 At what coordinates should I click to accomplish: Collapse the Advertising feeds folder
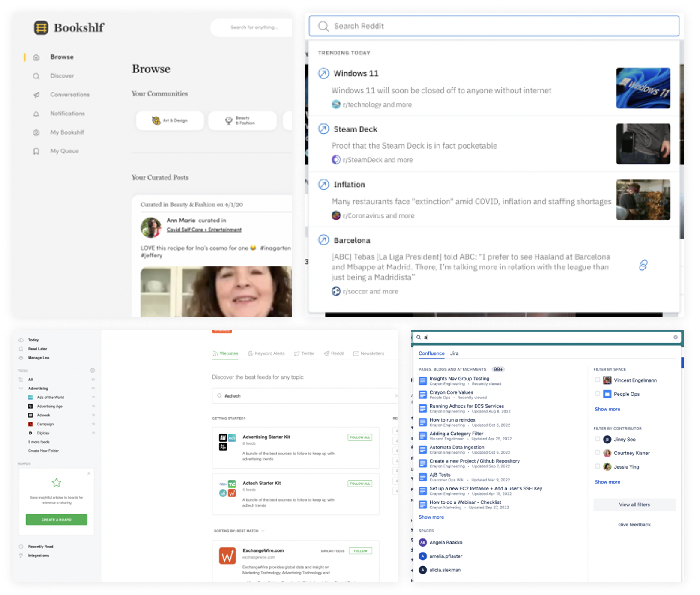coord(21,388)
